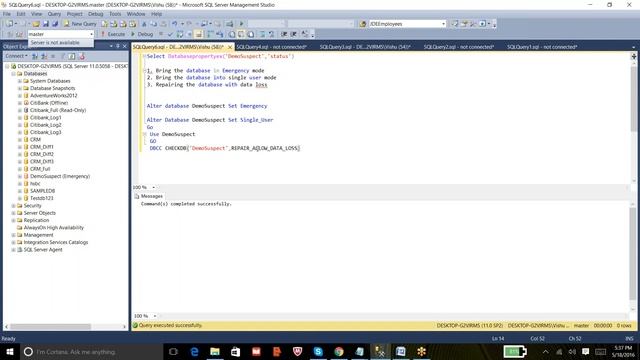Collapse the Databases folder node
The width and height of the screenshot is (640, 360).
(13, 74)
